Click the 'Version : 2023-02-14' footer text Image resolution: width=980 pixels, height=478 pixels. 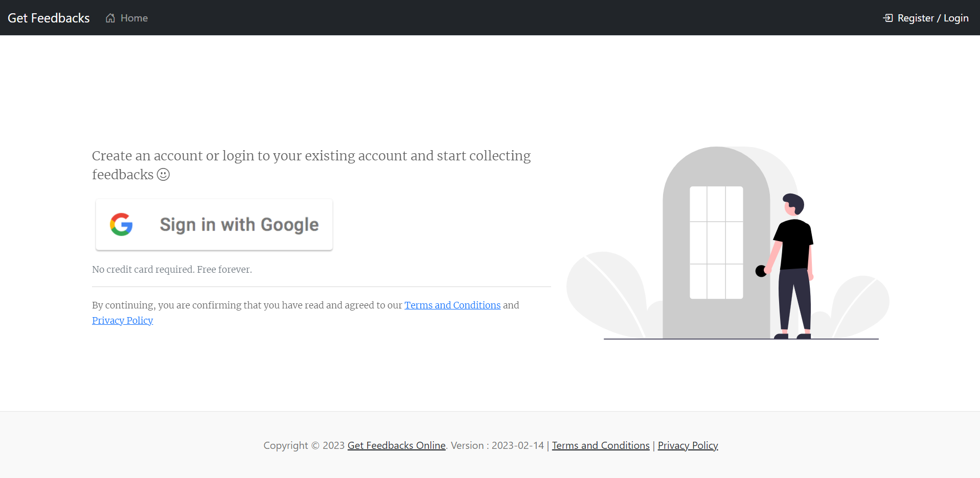tap(497, 445)
